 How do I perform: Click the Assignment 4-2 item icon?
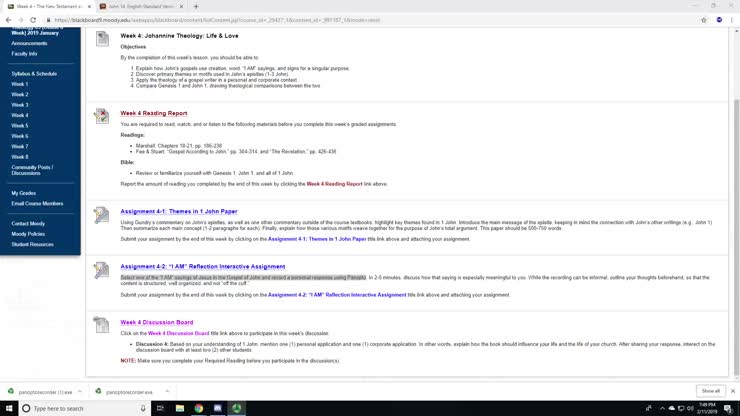pyautogui.click(x=101, y=270)
